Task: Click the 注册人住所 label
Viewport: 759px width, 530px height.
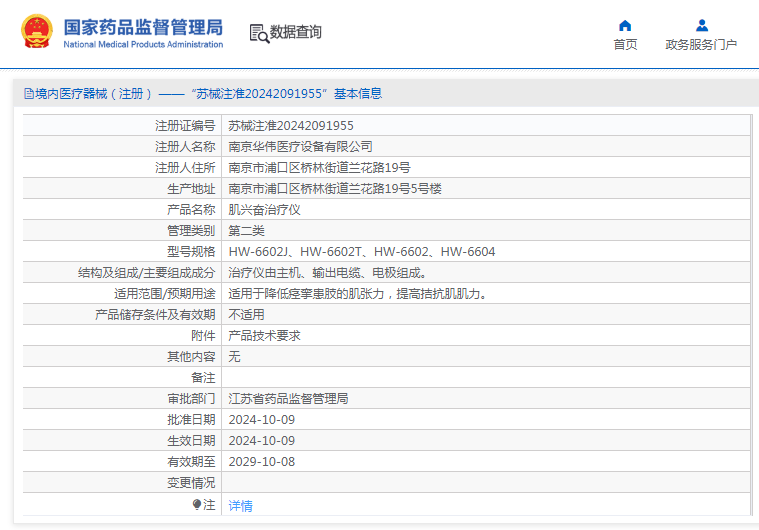Action: [x=185, y=168]
